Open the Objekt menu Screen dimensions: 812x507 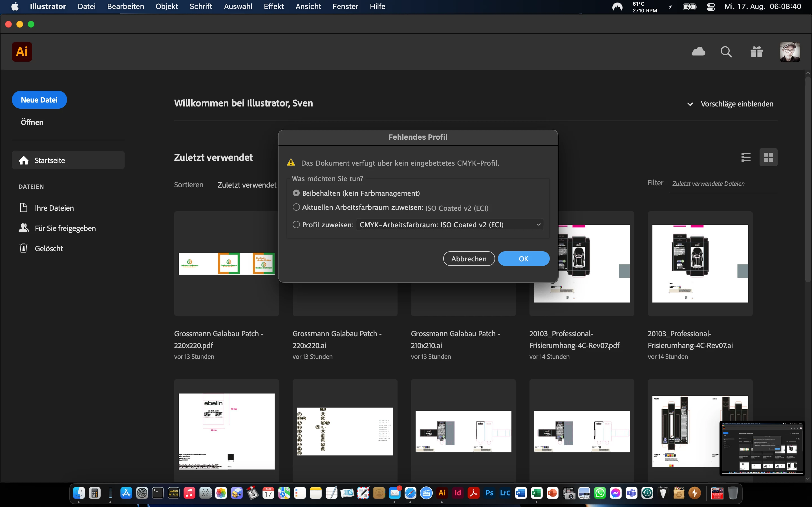click(x=166, y=6)
